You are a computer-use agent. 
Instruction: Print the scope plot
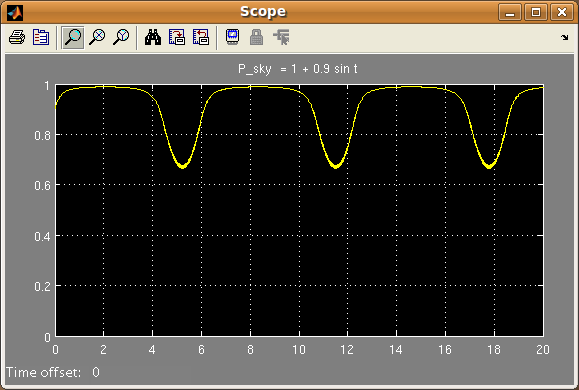coord(17,37)
